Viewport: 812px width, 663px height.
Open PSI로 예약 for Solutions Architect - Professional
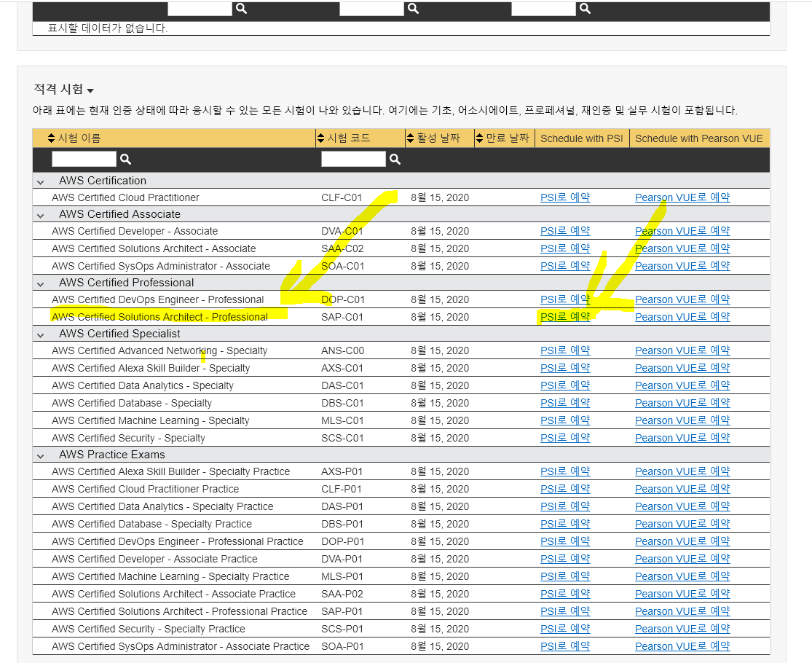(565, 316)
